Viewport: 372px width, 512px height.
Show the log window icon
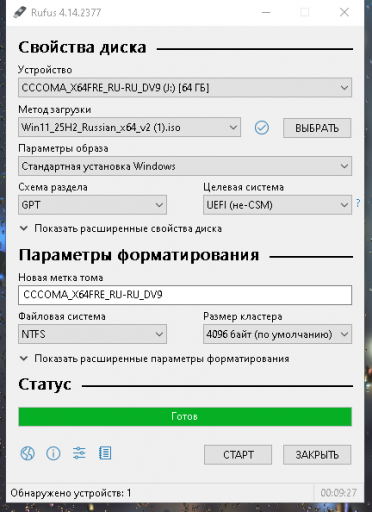click(105, 453)
